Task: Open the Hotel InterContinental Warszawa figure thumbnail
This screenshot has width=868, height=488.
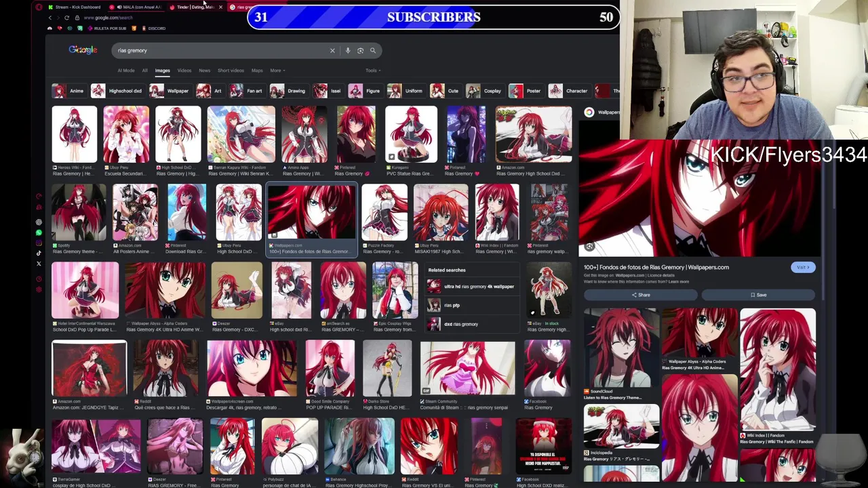Action: coord(85,289)
